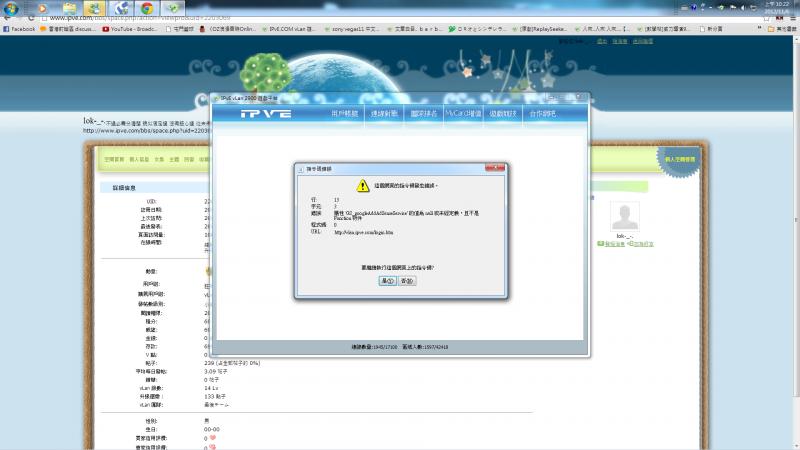Screen dimensions: 800x450
Task: Open the ReplaySeeker bookmark
Action: [540, 29]
